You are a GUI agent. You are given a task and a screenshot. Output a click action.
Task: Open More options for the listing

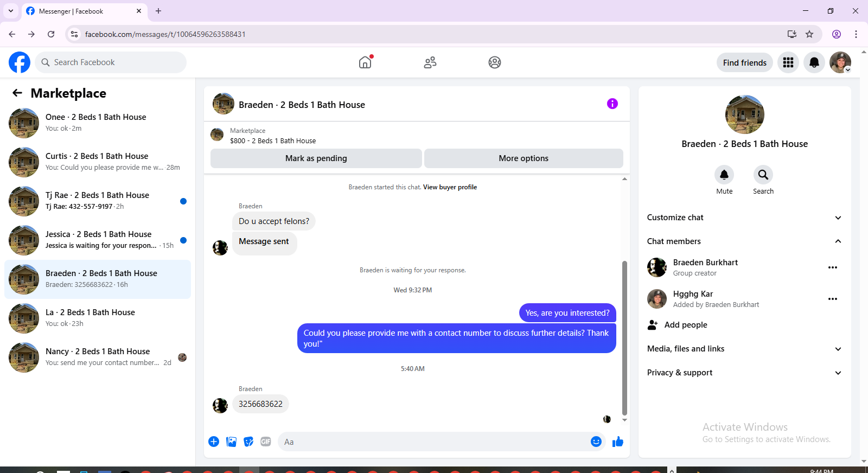pos(524,158)
